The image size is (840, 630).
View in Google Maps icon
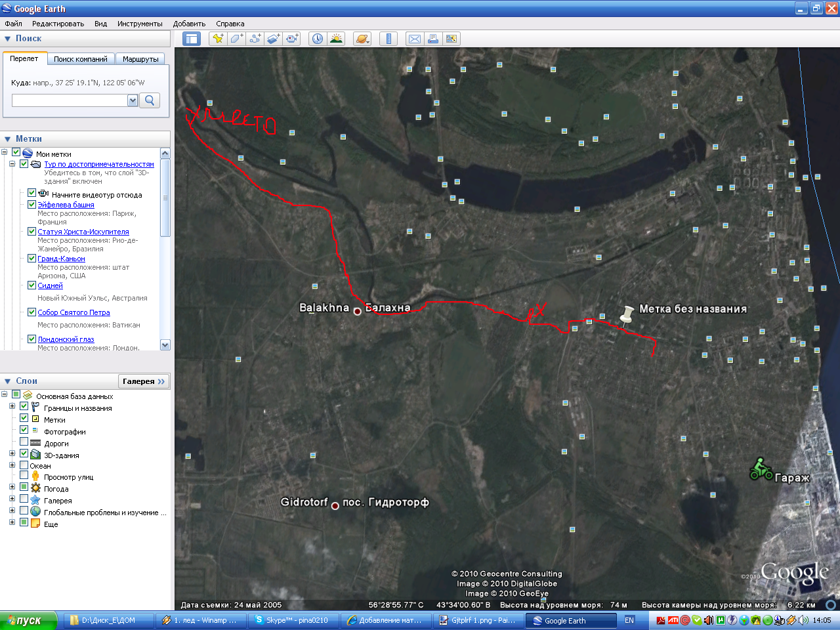451,39
